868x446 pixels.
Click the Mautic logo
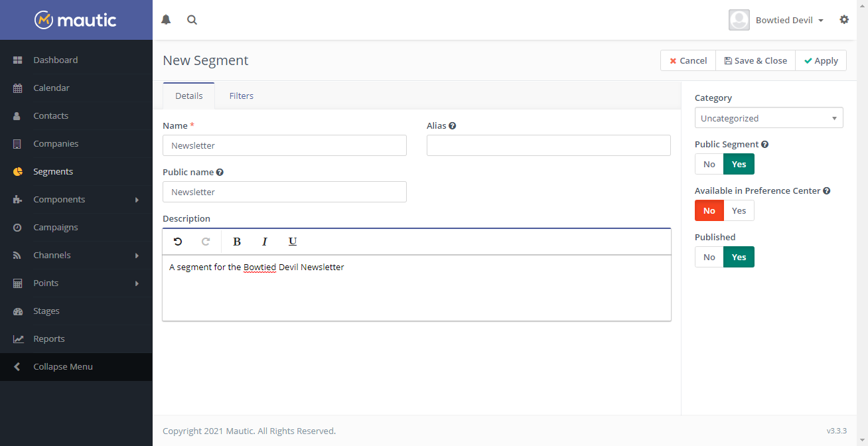click(76, 20)
